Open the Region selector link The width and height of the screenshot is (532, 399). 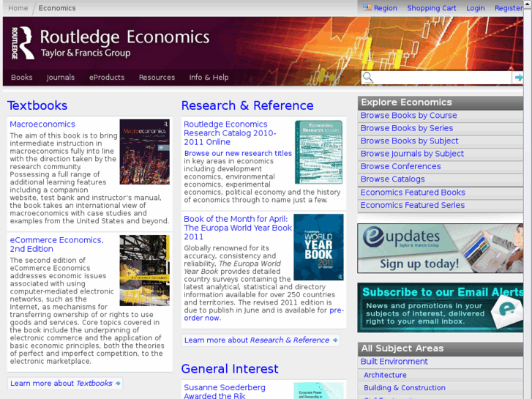click(385, 8)
